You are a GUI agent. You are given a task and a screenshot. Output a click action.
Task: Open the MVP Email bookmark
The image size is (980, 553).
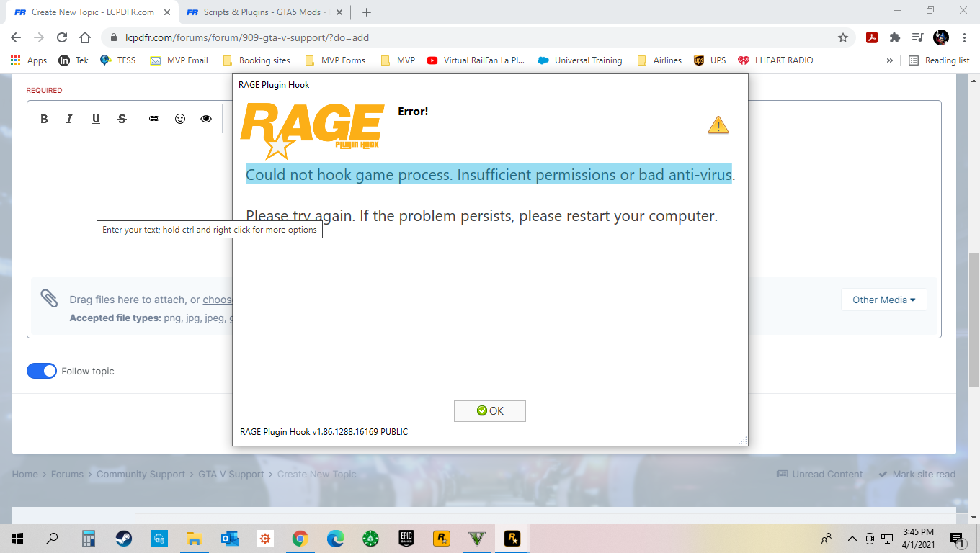[179, 60]
